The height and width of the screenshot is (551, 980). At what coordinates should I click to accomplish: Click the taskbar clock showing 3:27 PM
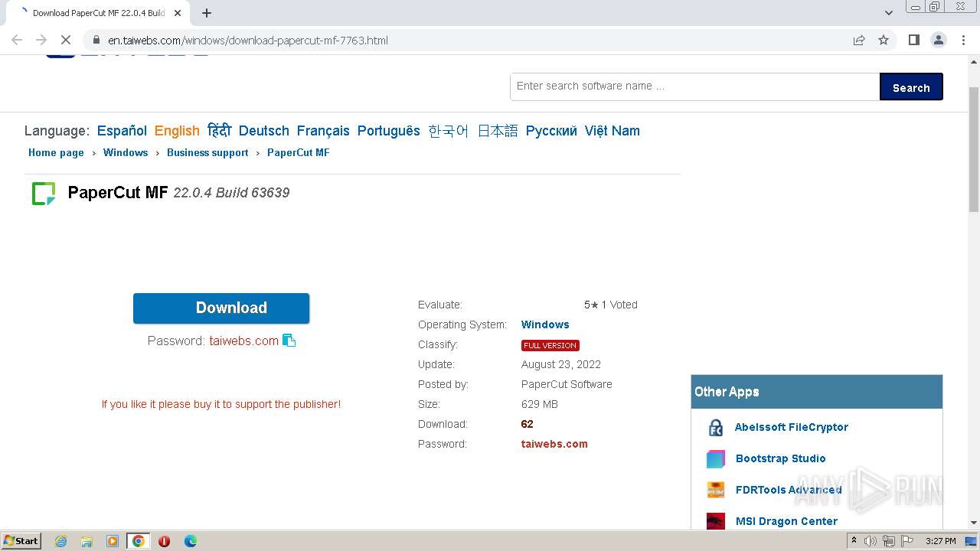coord(940,541)
